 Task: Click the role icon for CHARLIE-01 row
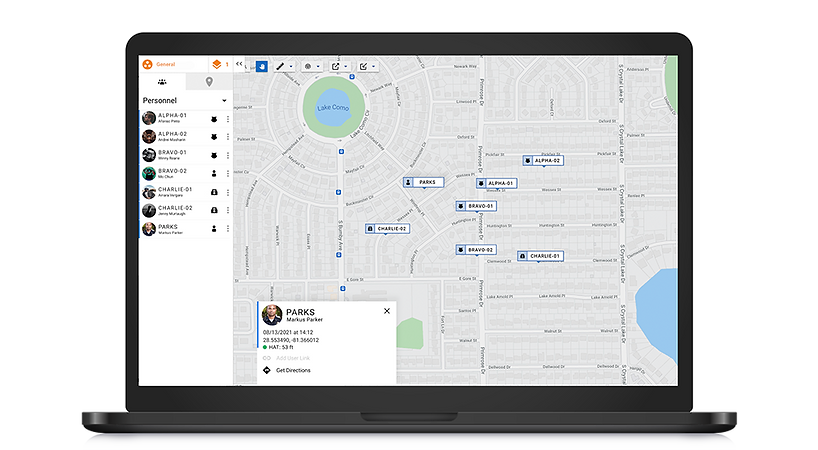coord(214,192)
